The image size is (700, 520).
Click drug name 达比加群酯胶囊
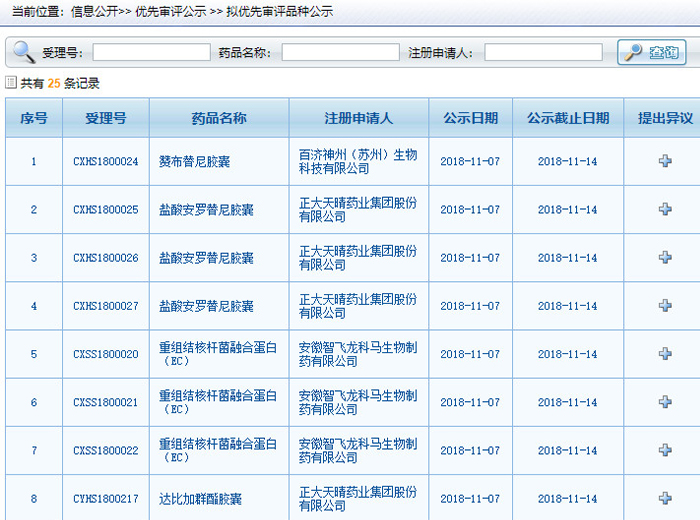pyautogui.click(x=200, y=499)
